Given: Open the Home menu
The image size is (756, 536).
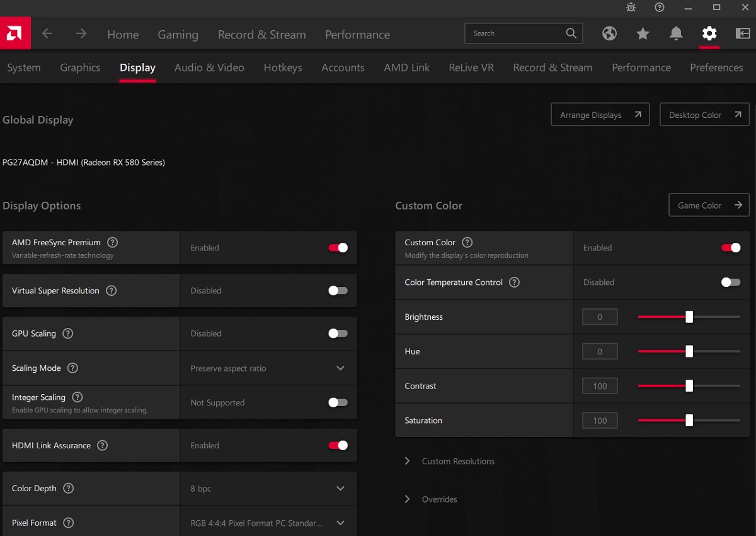Looking at the screenshot, I should point(123,35).
